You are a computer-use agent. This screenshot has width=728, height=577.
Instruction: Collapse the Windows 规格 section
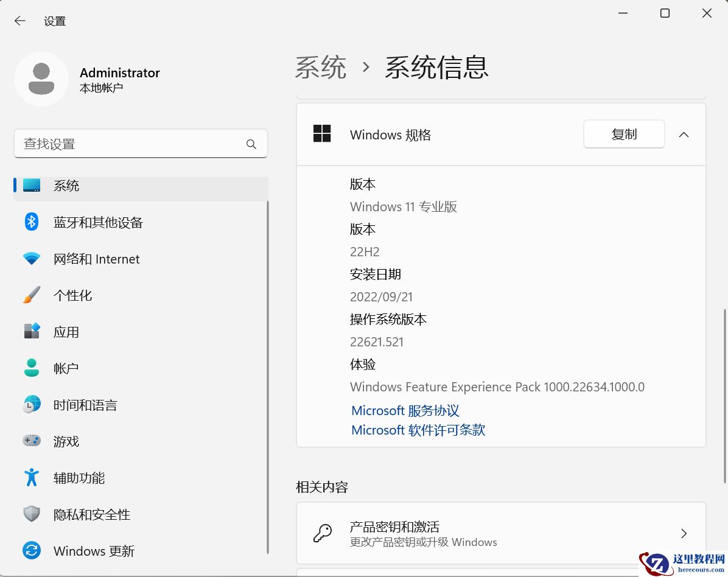684,134
